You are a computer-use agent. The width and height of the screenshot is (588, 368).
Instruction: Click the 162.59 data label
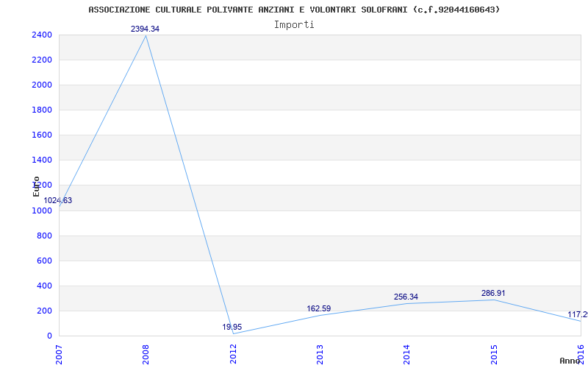(319, 308)
